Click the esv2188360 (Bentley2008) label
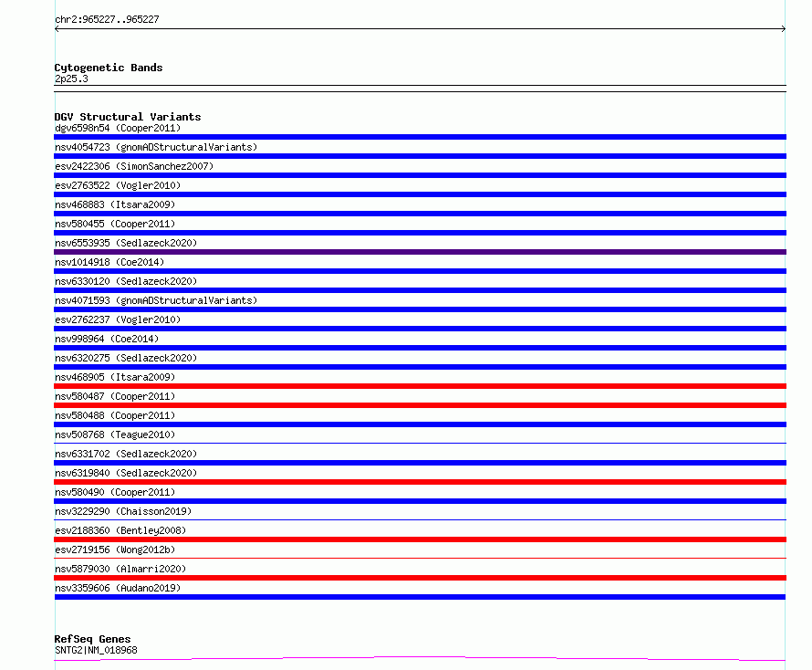Viewport: 812px width, 670px height. [120, 530]
